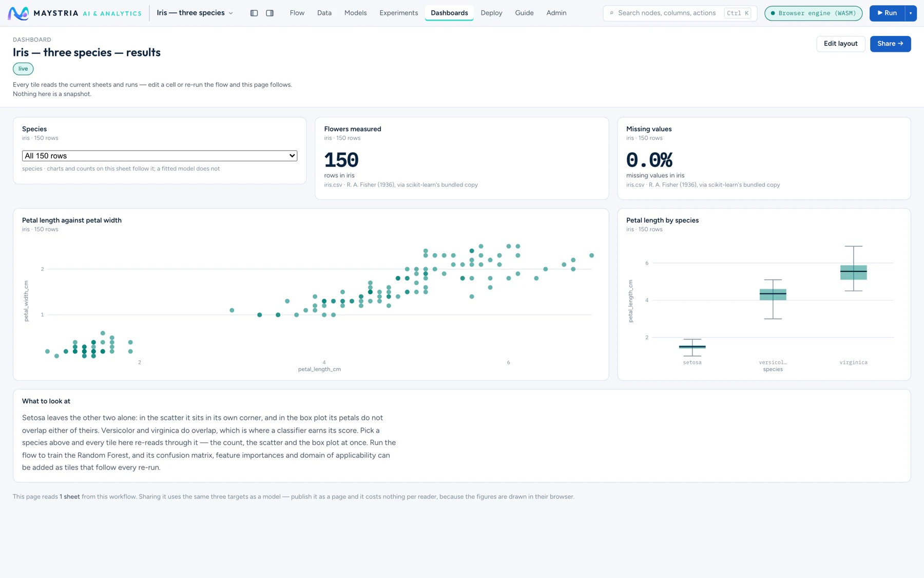This screenshot has height=578, width=924.
Task: Click the versicol… box in box plot
Action: [x=773, y=294]
